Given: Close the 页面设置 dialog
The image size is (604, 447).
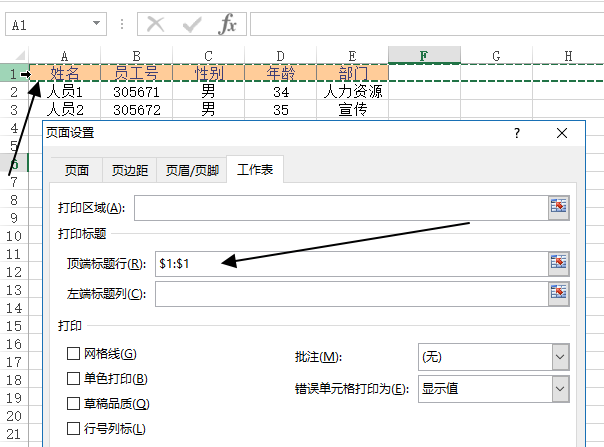Looking at the screenshot, I should pos(562,133).
